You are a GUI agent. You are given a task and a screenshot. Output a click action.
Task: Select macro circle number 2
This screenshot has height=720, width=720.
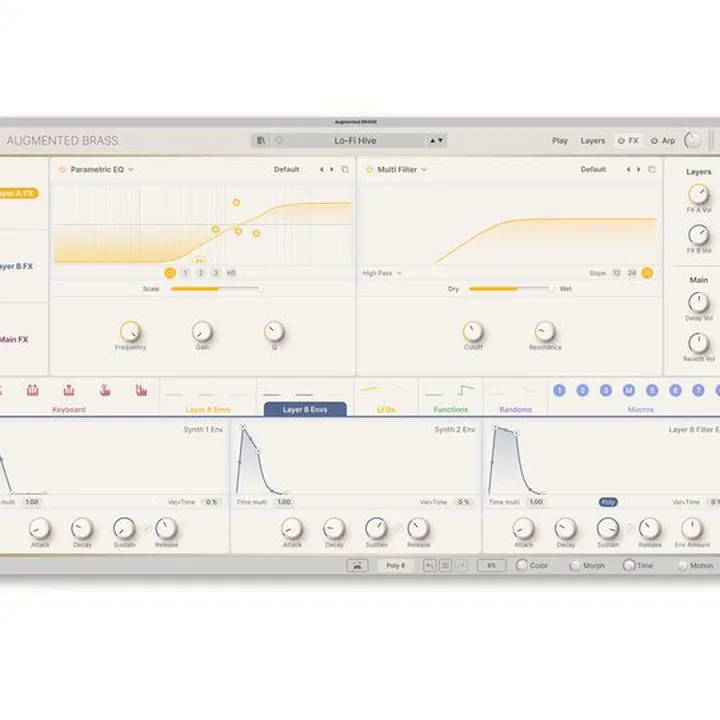click(x=582, y=390)
